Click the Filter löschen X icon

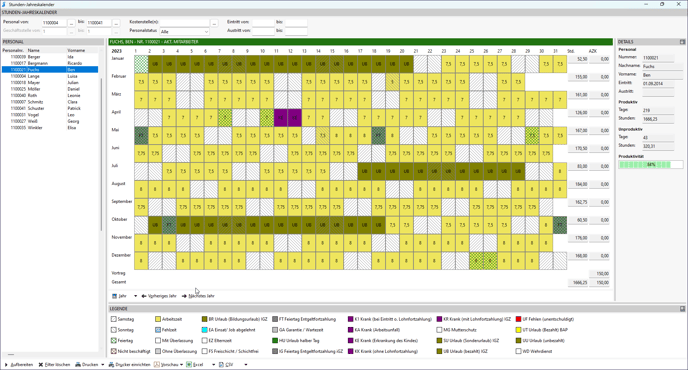coord(41,365)
